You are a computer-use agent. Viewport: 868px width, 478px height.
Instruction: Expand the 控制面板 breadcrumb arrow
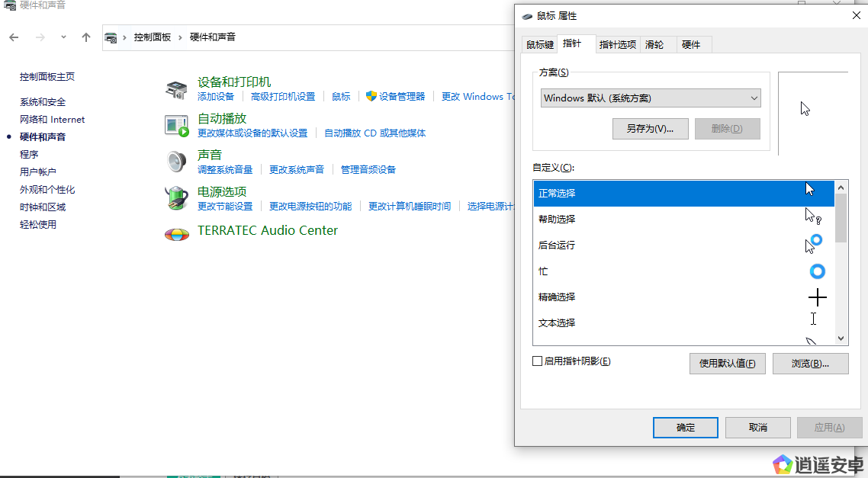pyautogui.click(x=181, y=37)
